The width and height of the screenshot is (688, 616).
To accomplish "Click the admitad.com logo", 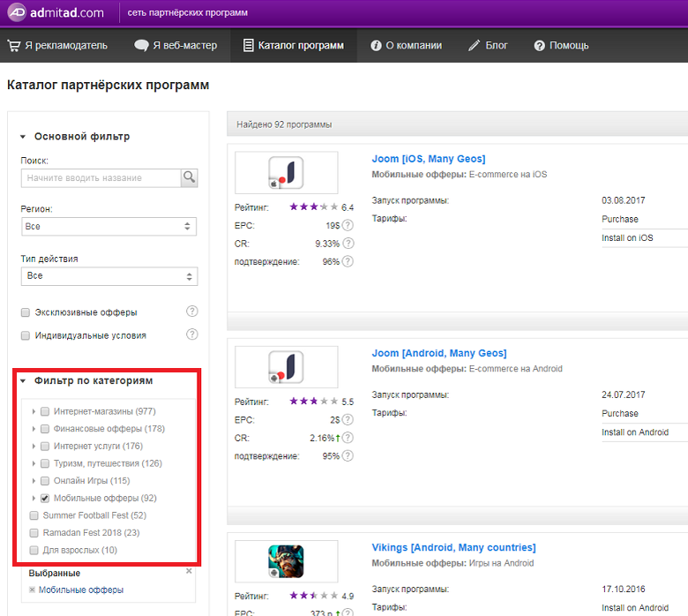I will coord(56,12).
